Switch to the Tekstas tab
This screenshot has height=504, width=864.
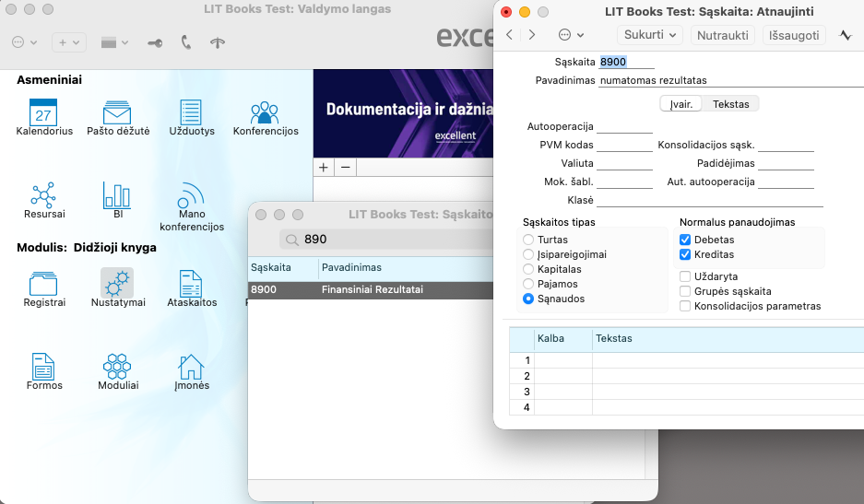click(x=731, y=104)
